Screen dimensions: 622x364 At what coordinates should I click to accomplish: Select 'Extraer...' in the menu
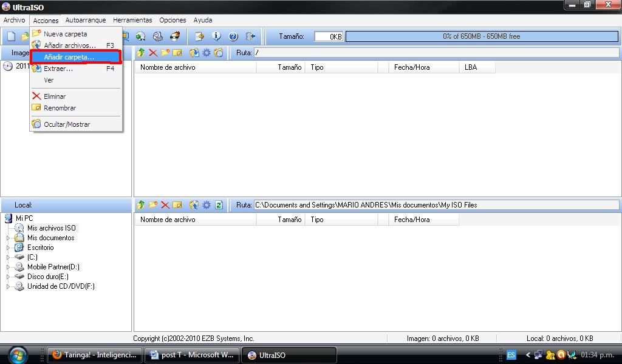[76, 69]
